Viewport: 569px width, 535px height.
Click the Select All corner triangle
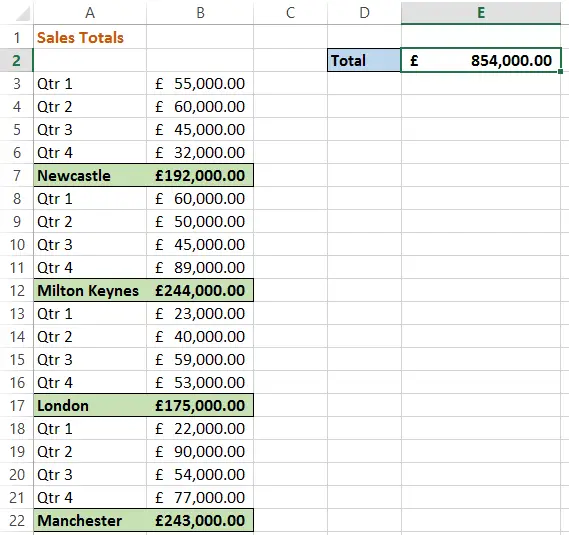coord(22,13)
